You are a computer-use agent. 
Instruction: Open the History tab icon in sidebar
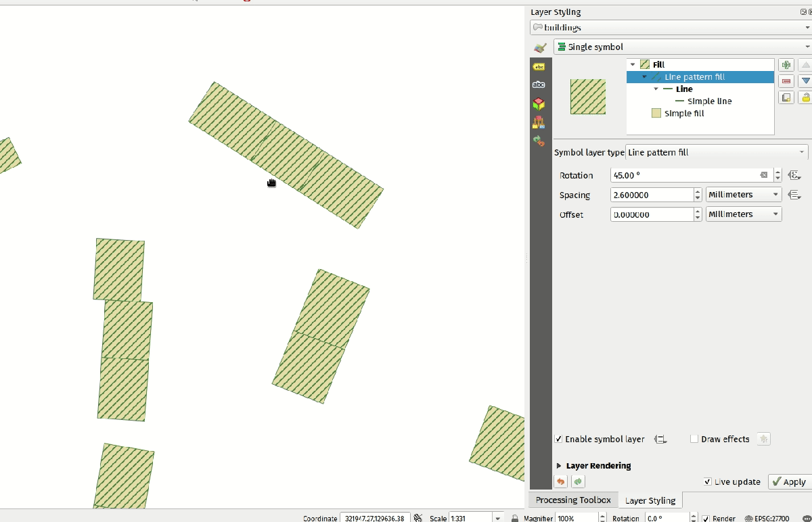click(539, 141)
